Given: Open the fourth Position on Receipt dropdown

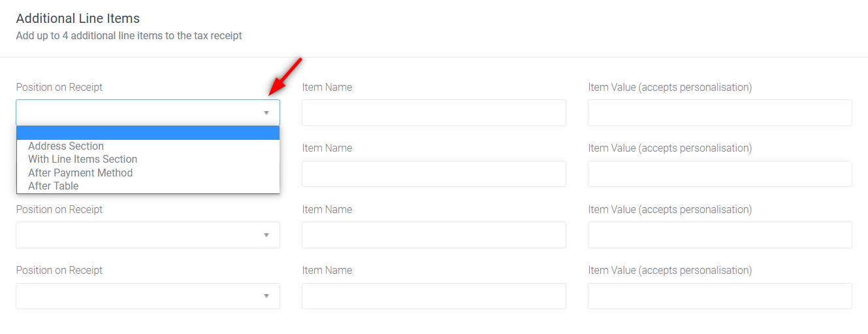Looking at the screenshot, I should tap(148, 296).
